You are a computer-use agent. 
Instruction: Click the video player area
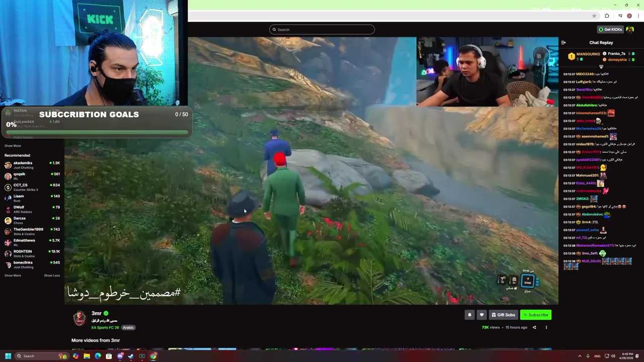tap(311, 171)
